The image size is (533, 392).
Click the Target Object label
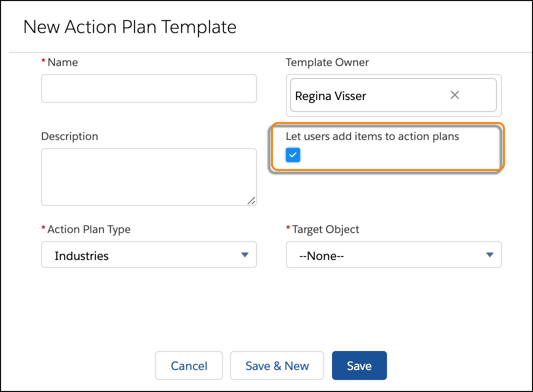pyautogui.click(x=325, y=229)
